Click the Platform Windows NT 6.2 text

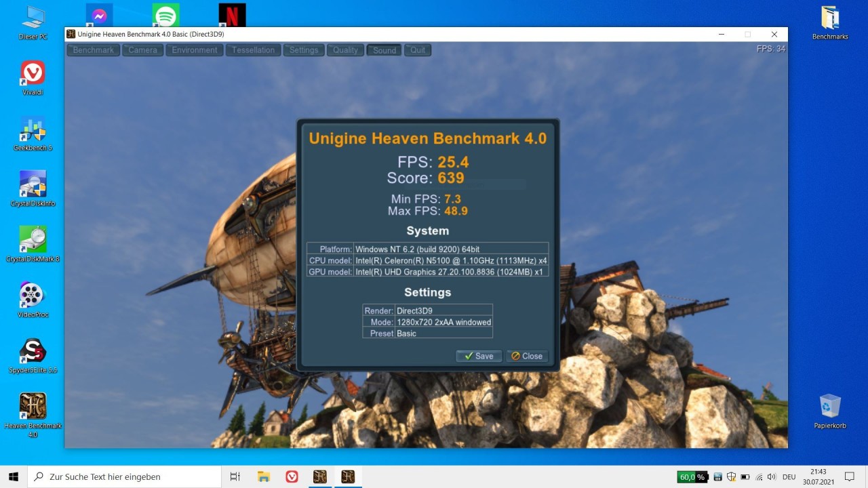pos(417,249)
